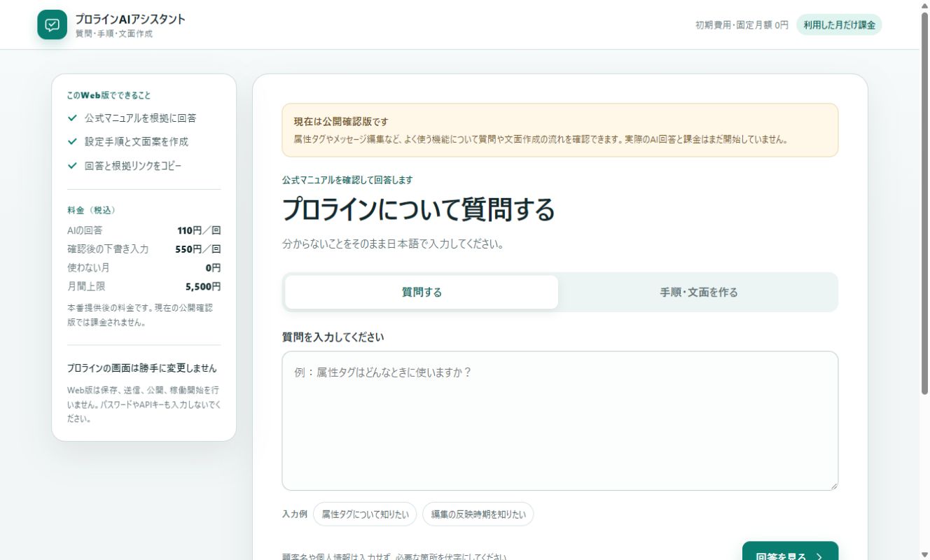Choose the 属性タグについて知りたい example chip
Viewport: 930px width, 560px height.
coord(365,514)
